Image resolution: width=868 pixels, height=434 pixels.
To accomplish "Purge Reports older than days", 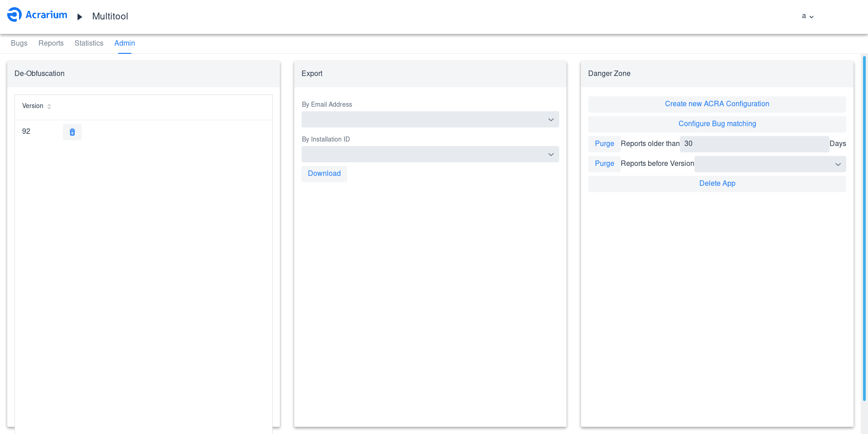I will point(604,144).
